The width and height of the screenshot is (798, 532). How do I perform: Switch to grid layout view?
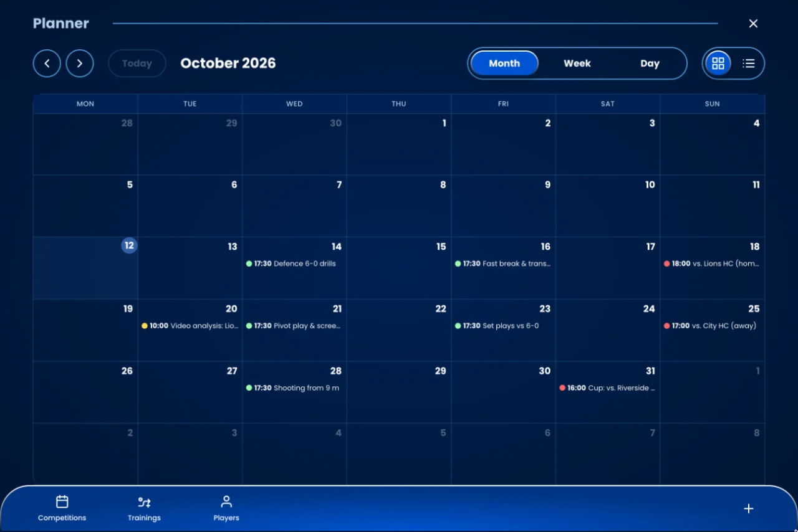pos(718,64)
